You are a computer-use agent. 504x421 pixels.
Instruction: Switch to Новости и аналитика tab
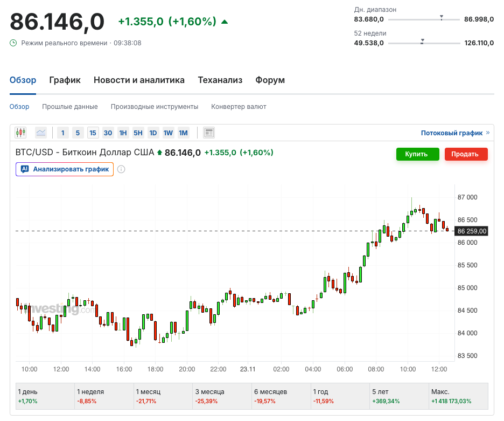pos(139,80)
